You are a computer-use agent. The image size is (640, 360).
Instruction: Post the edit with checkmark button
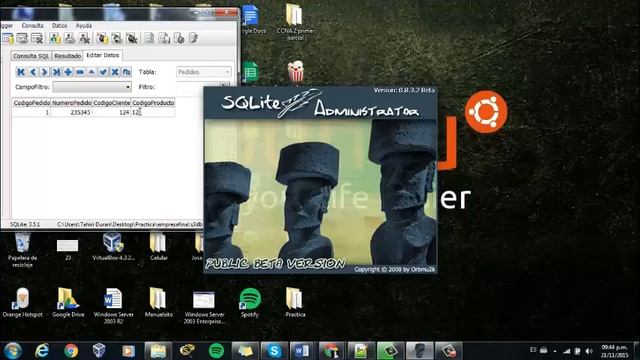tap(103, 72)
